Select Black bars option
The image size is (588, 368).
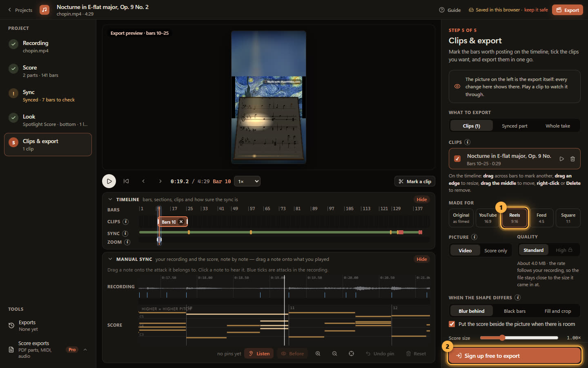(x=514, y=311)
